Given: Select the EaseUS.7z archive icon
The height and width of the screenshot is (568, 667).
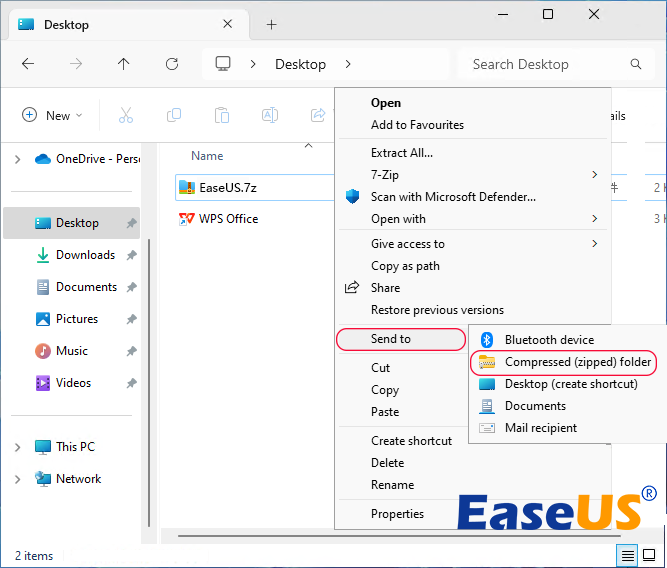Looking at the screenshot, I should (x=187, y=187).
